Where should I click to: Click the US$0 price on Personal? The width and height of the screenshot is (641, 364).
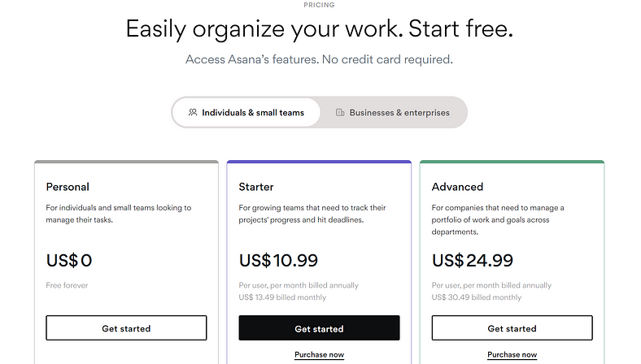click(69, 261)
